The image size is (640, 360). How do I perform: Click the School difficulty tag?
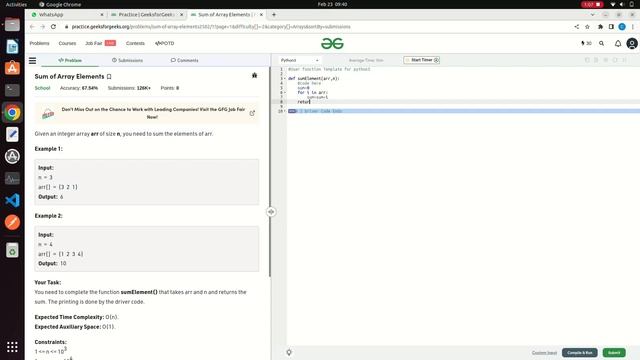42,88
